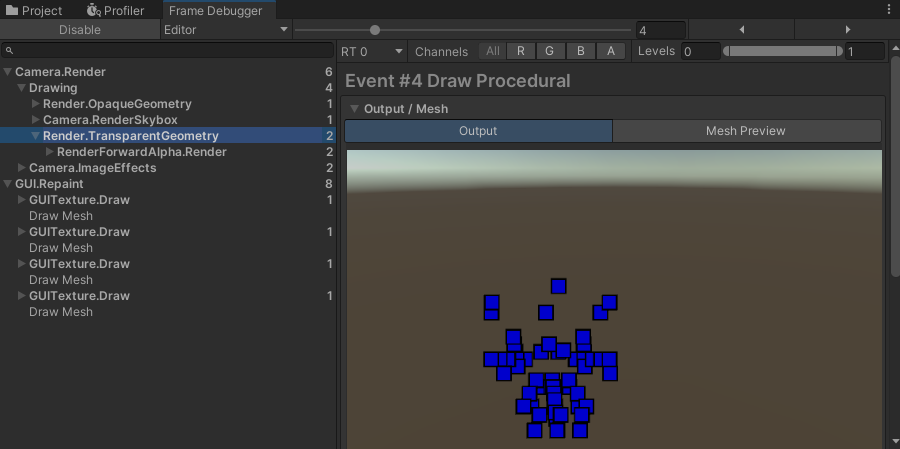Click the magnifier search icon
900x449 pixels.
9,51
